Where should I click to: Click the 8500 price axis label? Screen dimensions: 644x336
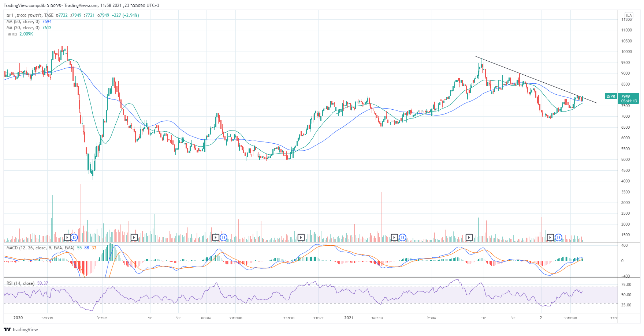pyautogui.click(x=625, y=84)
